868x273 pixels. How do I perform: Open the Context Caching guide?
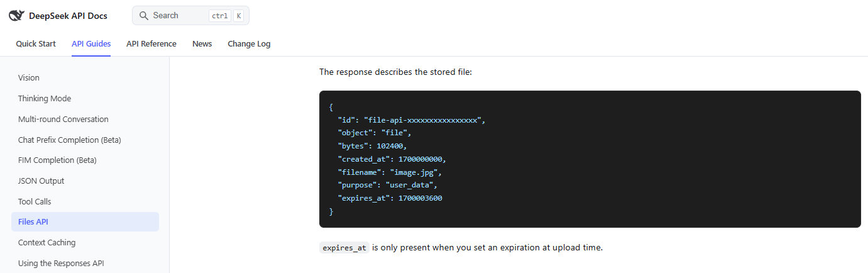[x=85, y=243]
